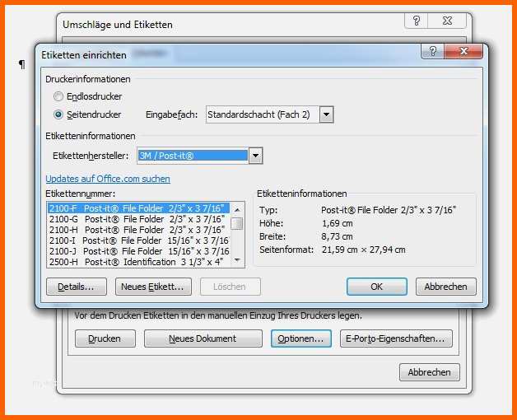The width and height of the screenshot is (517, 420).
Task: Click help icon of Umschläge und Etiketten window
Action: pos(416,21)
